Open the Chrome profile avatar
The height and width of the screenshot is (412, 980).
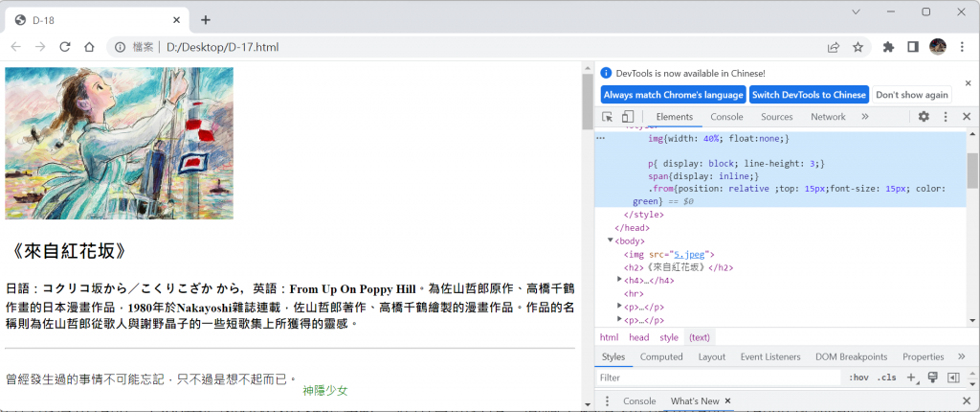tap(938, 46)
